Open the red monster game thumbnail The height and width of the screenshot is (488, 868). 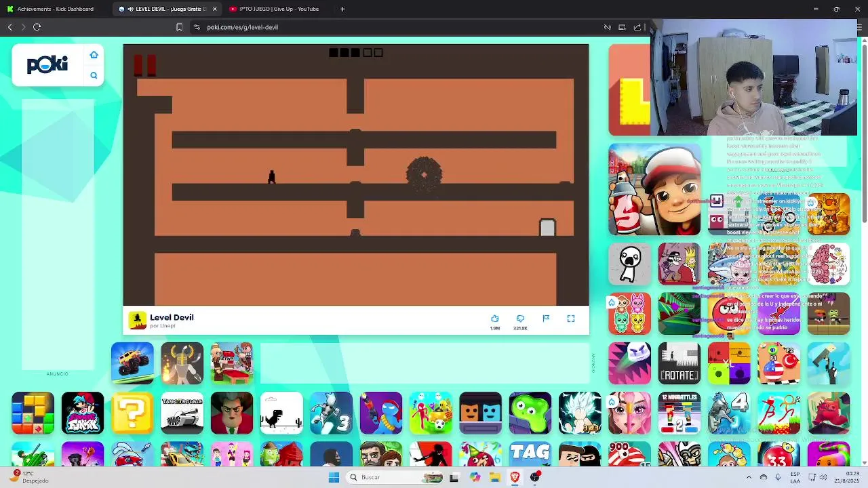pos(829,413)
